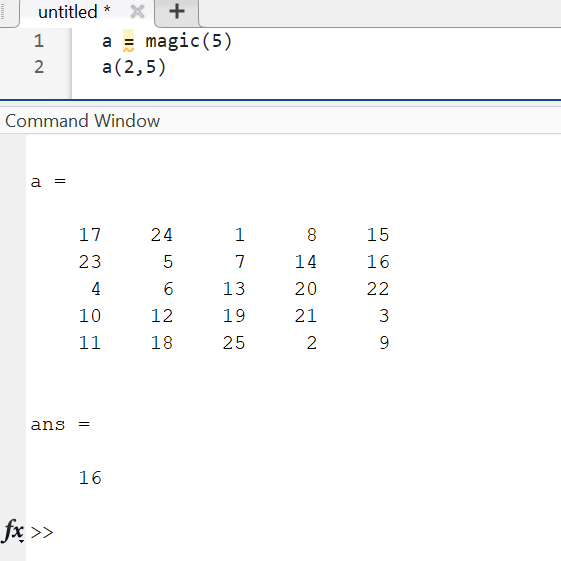Click matrix value 9 in last row

[x=384, y=343]
